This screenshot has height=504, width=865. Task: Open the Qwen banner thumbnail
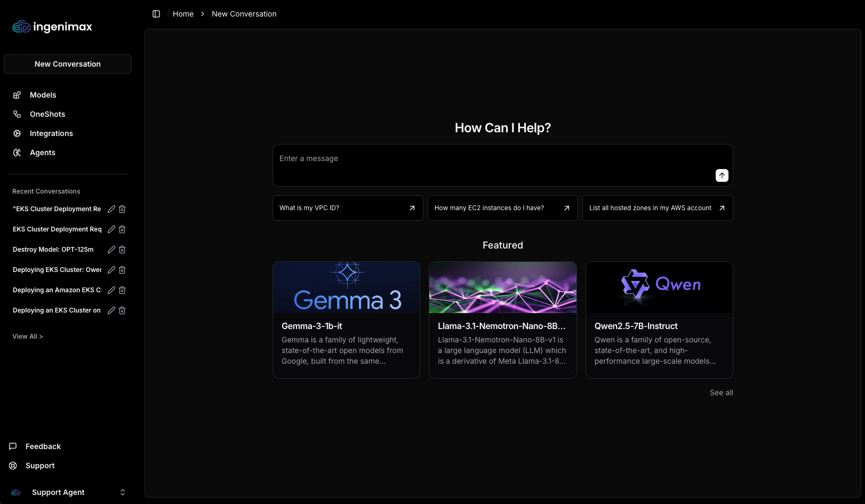point(659,287)
